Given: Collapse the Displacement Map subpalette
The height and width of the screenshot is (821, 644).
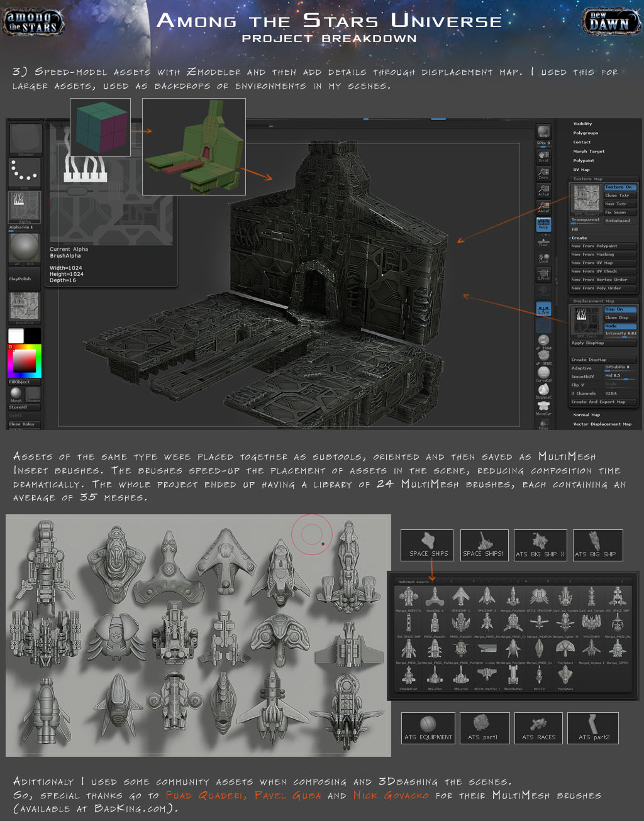Looking at the screenshot, I should click(594, 301).
